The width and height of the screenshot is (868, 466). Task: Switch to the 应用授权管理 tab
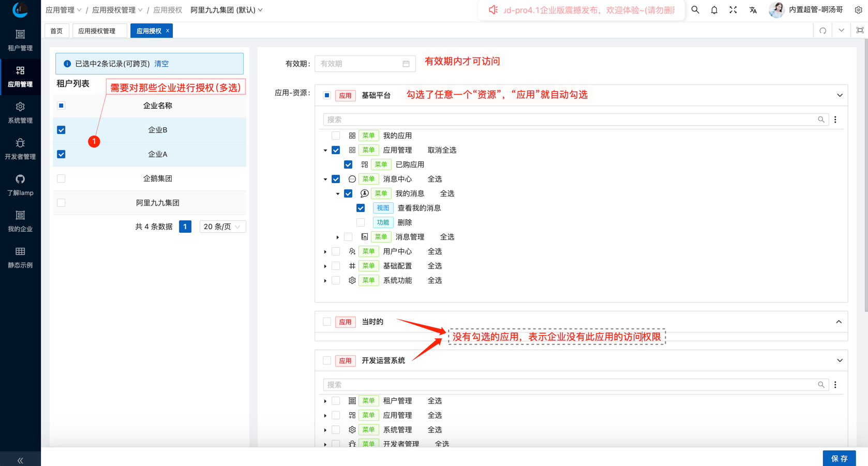(97, 31)
